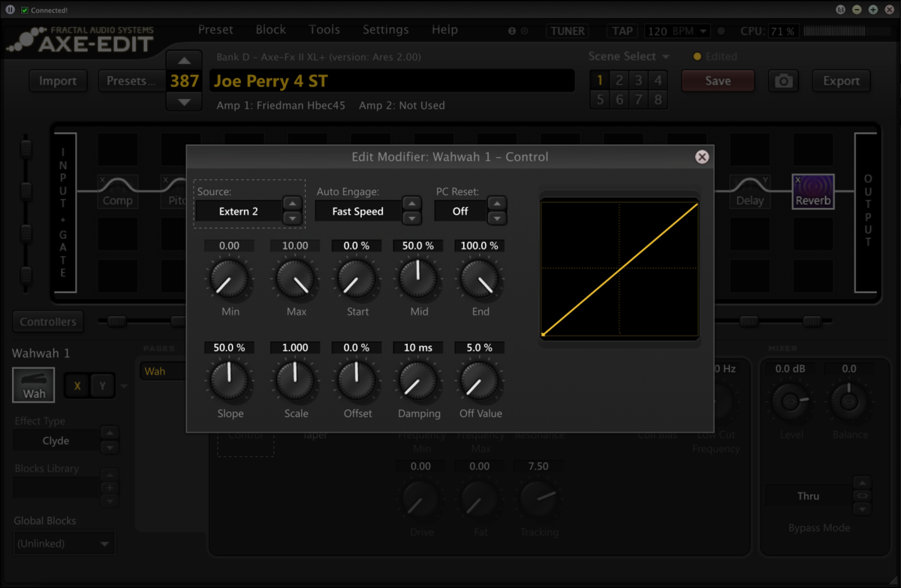
Task: Click the Offset knob
Action: (x=357, y=381)
